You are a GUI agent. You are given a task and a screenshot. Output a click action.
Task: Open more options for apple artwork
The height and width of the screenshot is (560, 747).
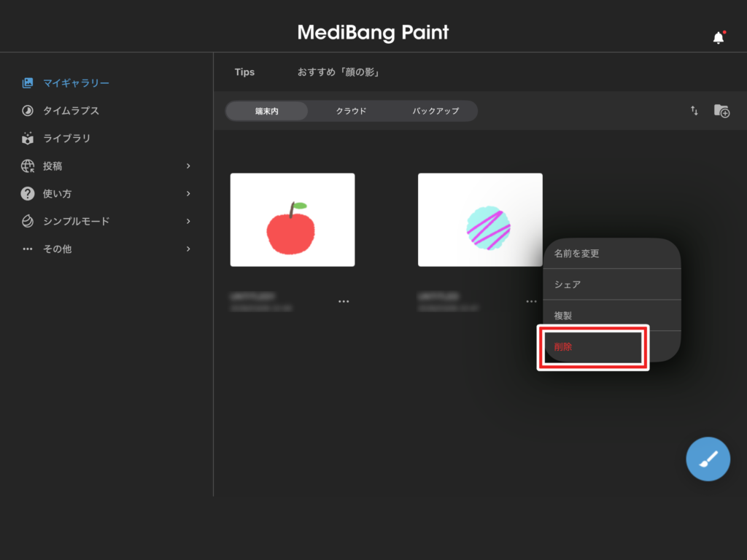coord(344,301)
